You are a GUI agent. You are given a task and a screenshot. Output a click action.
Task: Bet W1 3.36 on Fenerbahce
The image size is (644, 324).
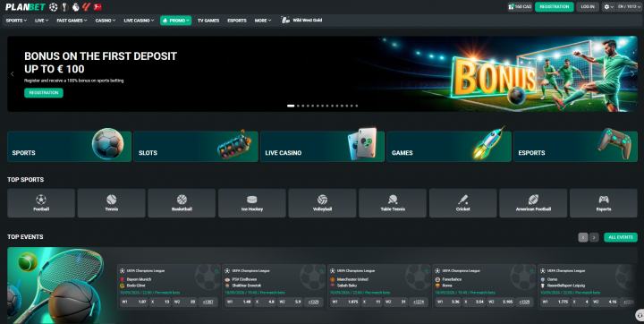449,302
